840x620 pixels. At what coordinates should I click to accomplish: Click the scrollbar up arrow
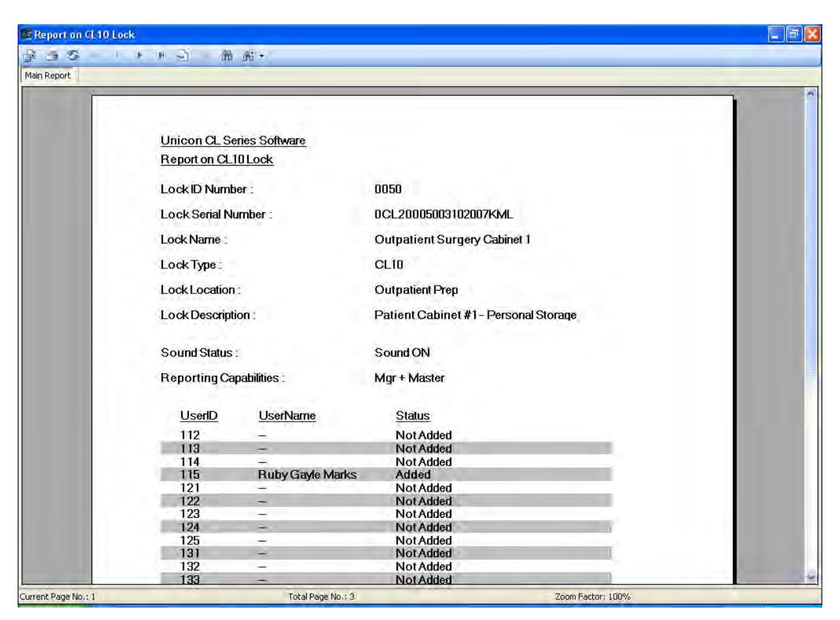pos(811,94)
